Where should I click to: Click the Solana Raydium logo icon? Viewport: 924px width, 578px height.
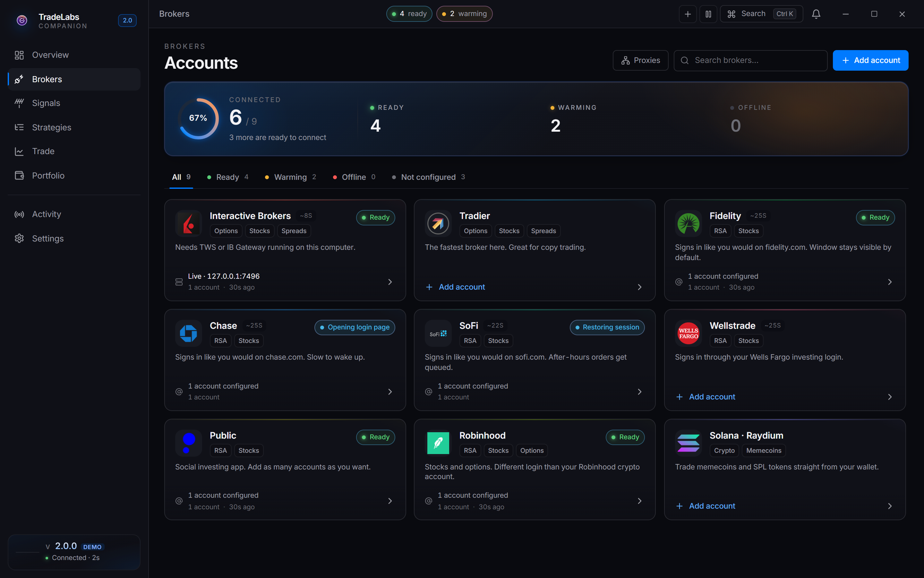689,443
